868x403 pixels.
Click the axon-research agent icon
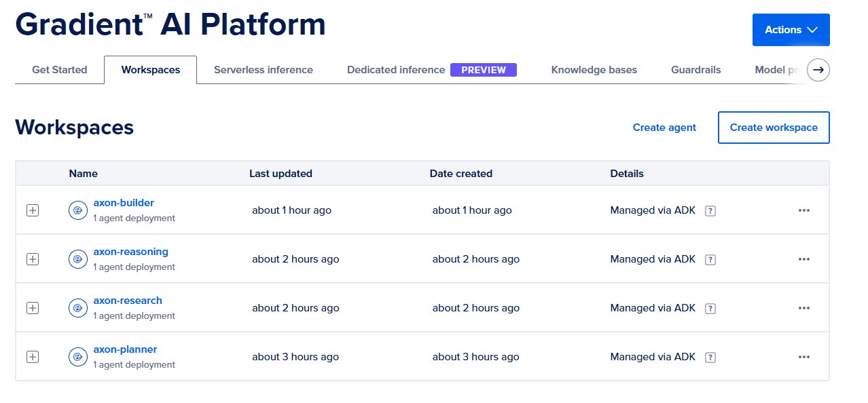pyautogui.click(x=78, y=308)
